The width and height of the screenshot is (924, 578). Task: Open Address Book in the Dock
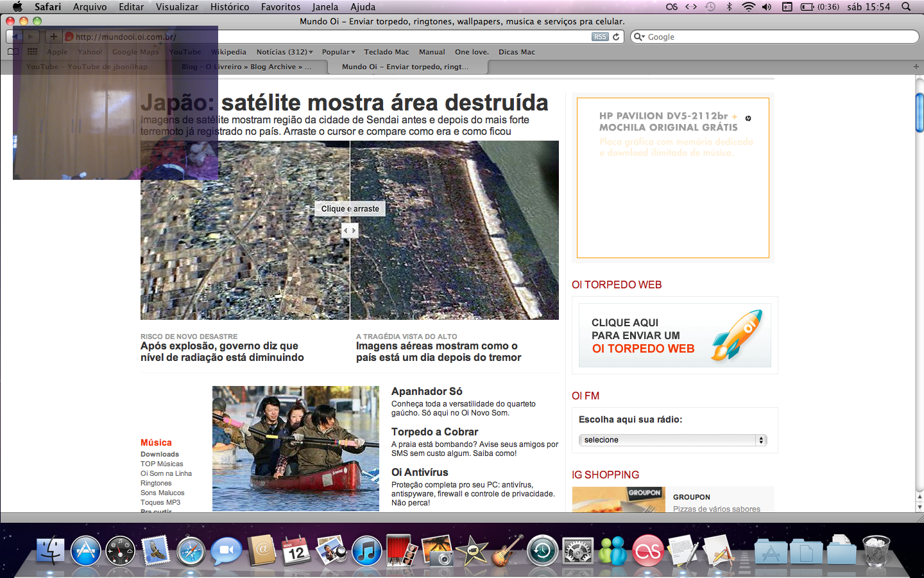click(x=261, y=551)
